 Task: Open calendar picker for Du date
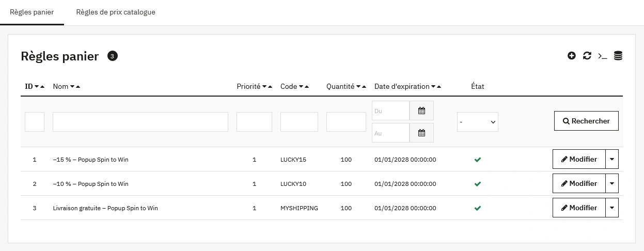click(x=421, y=111)
